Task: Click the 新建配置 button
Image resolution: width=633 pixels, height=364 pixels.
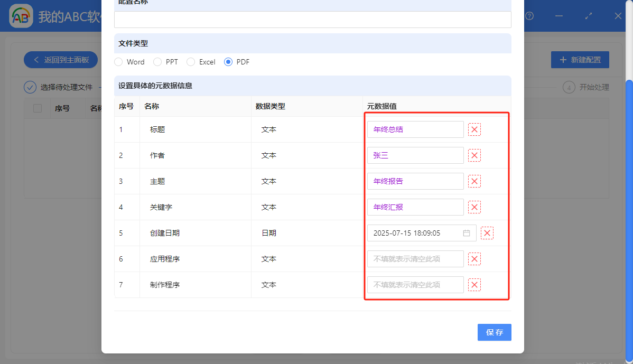Action: tap(580, 59)
